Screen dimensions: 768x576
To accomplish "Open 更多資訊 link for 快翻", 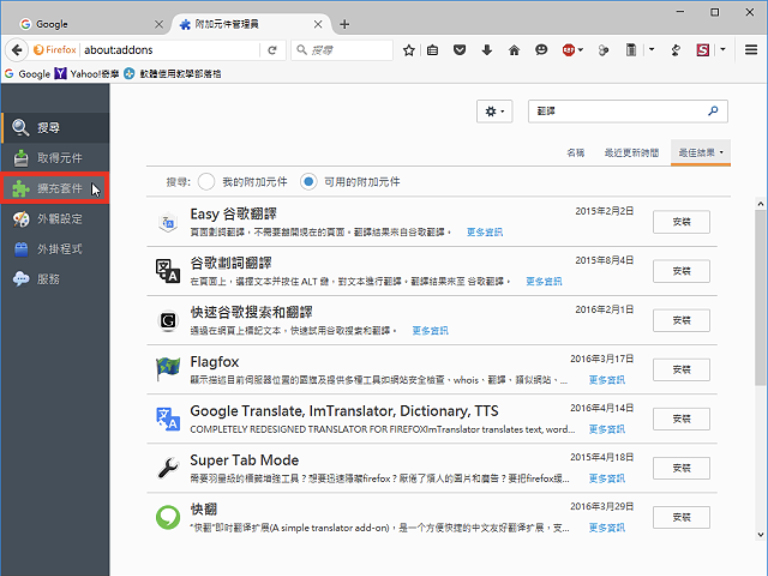I will click(x=606, y=528).
